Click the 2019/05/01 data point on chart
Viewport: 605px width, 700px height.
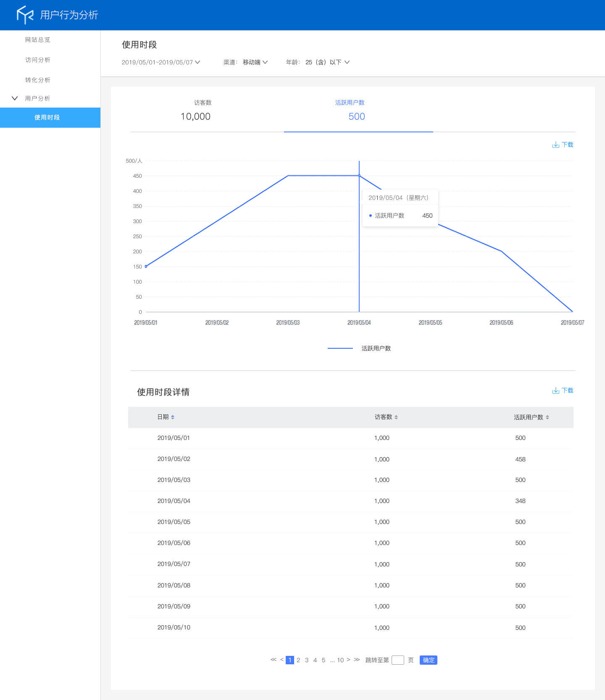pyautogui.click(x=146, y=266)
